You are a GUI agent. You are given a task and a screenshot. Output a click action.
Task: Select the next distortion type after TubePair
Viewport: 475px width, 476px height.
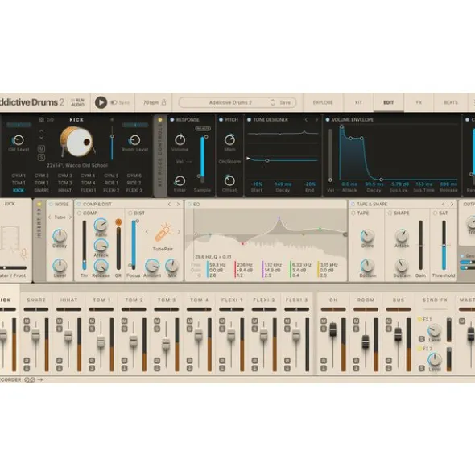click(x=179, y=232)
